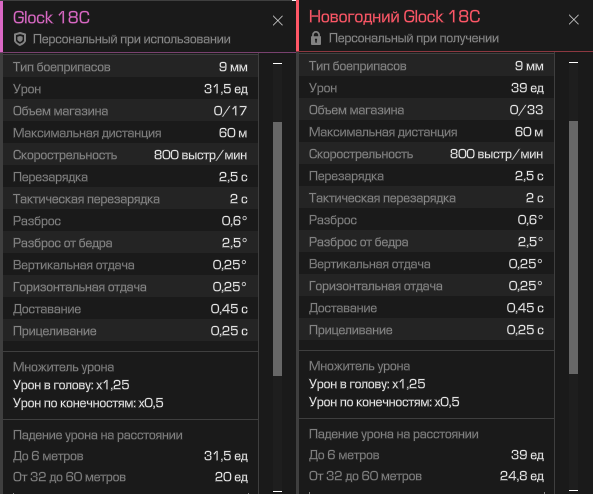Select the Объем магазина 0/33 row
593x494 pixels.
tap(427, 110)
